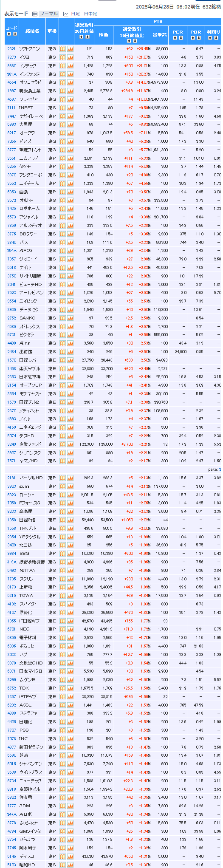This screenshot has width=223, height=868.
Task: Sort コード column ascending with up arrow
Action: pyautogui.click(x=8, y=34)
